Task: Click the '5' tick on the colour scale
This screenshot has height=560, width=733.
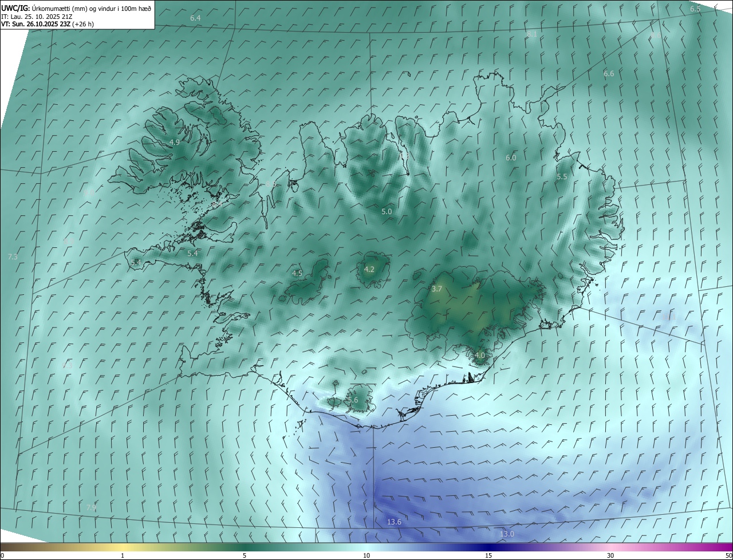Action: 245,555
